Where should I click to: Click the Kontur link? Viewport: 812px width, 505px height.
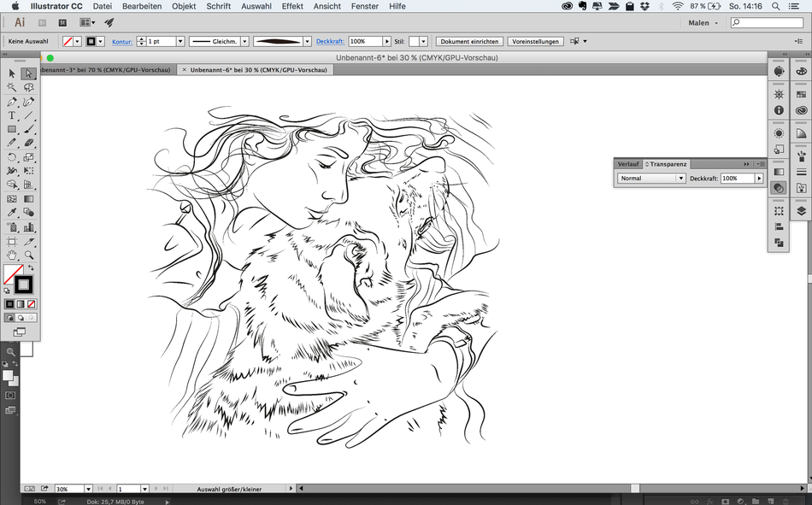pos(122,41)
